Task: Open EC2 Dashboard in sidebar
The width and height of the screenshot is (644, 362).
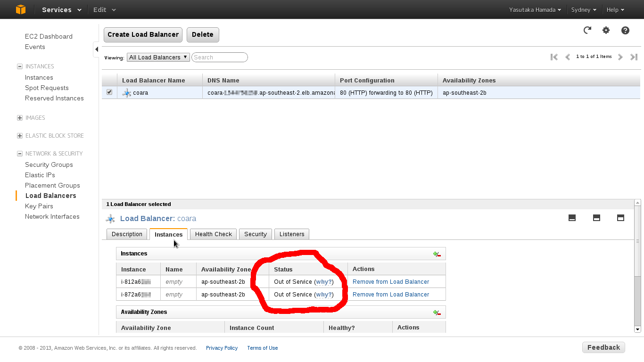Action: (49, 36)
